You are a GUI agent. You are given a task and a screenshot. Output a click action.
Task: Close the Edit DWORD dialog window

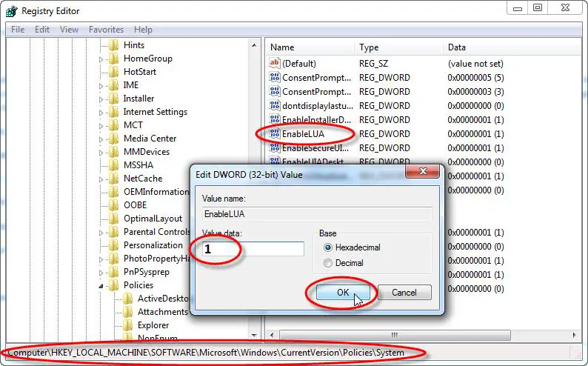(x=423, y=171)
